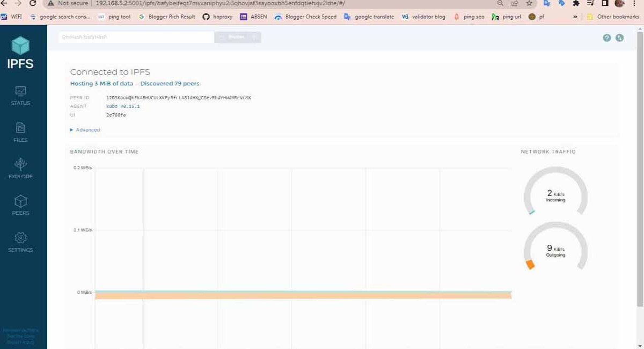Open the validator blog bookmark
644x349 pixels.
pyautogui.click(x=423, y=17)
